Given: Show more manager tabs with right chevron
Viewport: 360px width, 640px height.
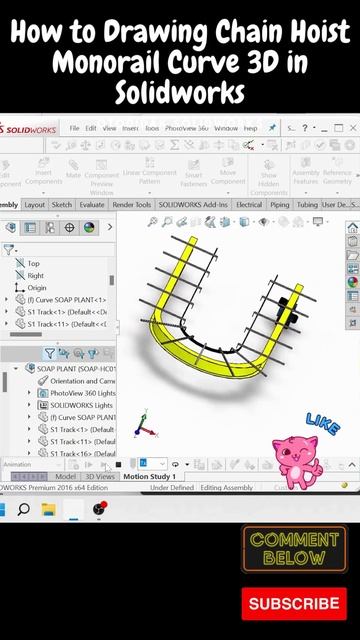Looking at the screenshot, I should (x=109, y=227).
